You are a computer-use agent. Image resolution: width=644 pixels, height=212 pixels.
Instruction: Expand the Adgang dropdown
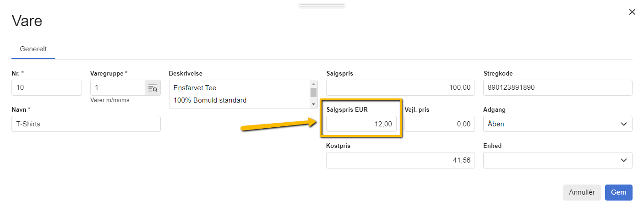click(x=557, y=124)
